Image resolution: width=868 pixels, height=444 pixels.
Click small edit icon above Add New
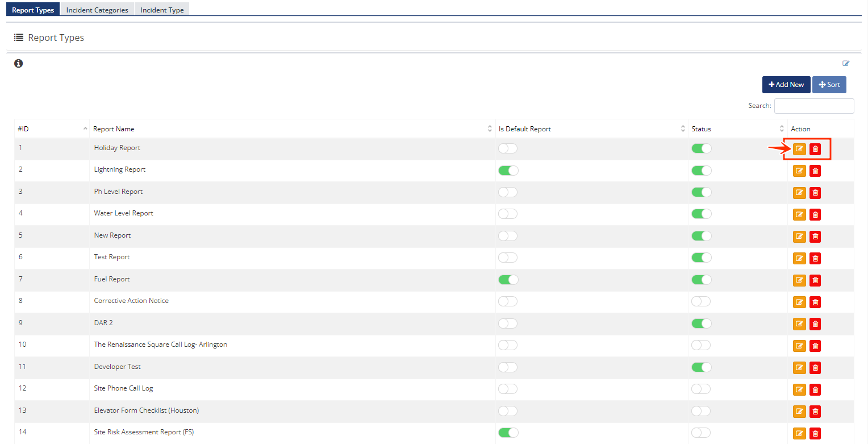pyautogui.click(x=846, y=64)
